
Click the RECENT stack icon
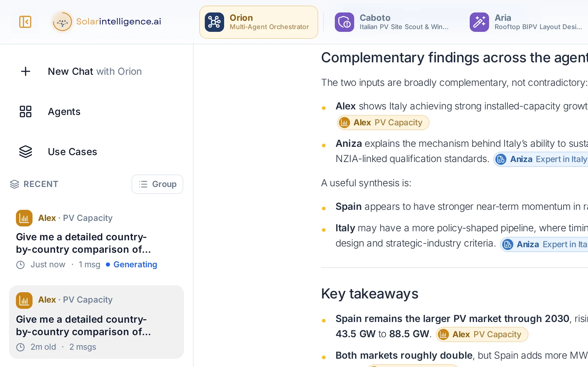pyautogui.click(x=15, y=184)
